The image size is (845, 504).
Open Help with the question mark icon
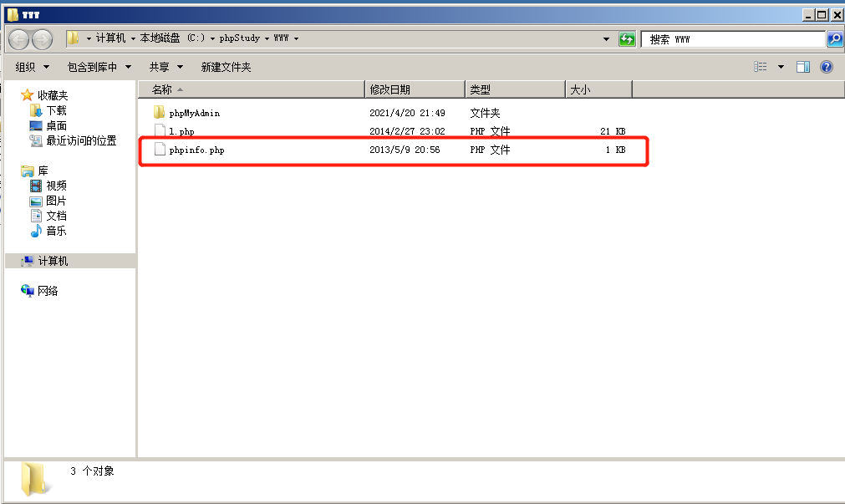(826, 67)
